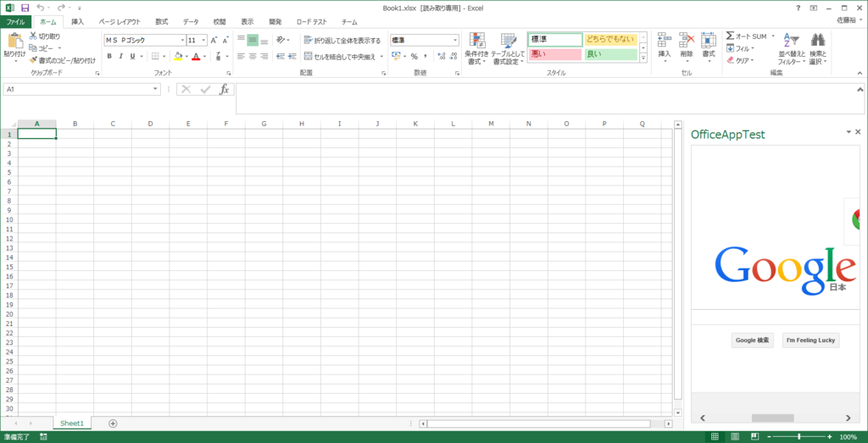Open Format as Table (テーブルとして書式設定)
Viewport: 868px width, 443px height.
tap(509, 49)
